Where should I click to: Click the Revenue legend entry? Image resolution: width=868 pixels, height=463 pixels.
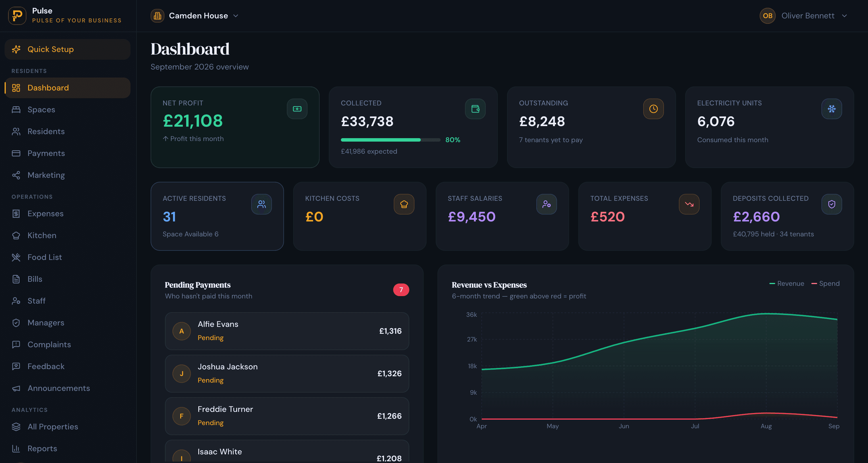(787, 283)
